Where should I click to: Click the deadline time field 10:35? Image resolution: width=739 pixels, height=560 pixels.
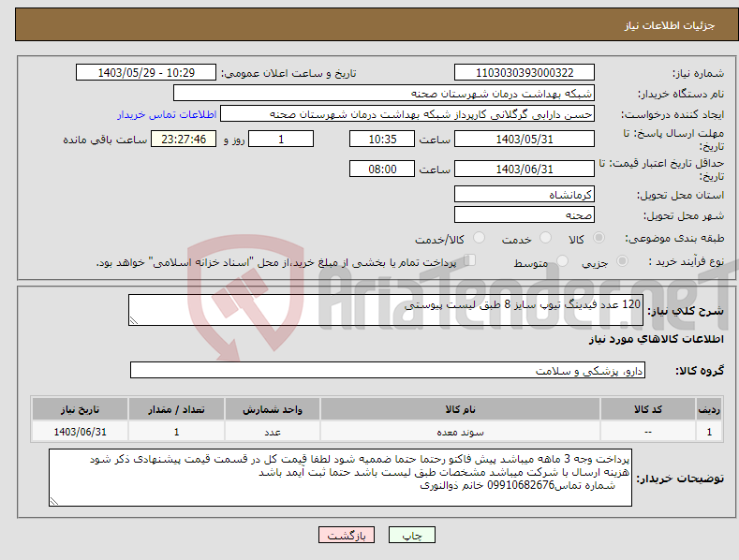(x=382, y=139)
